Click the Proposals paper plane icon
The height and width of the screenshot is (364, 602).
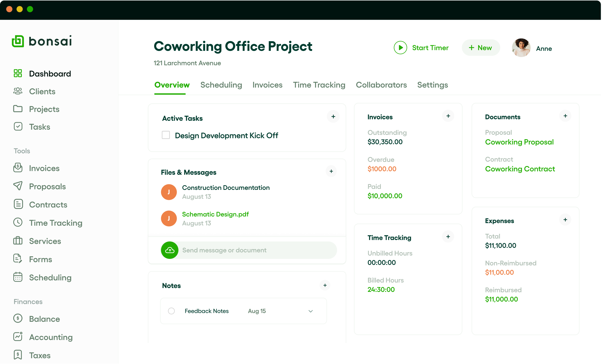coord(18,186)
